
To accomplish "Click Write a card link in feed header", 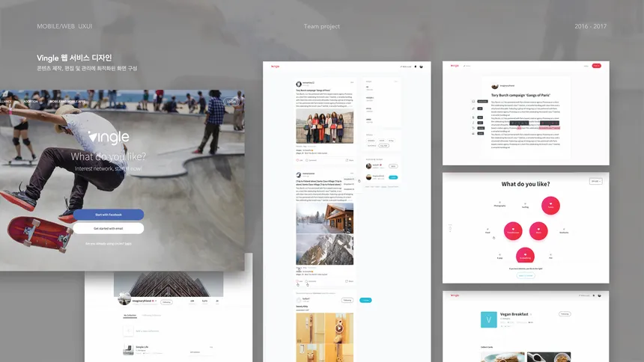I will (x=406, y=67).
